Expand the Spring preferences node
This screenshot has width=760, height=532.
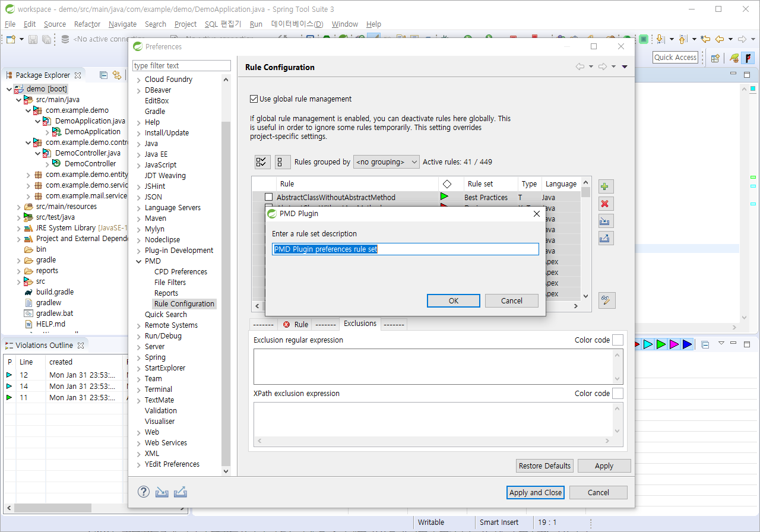pos(139,357)
